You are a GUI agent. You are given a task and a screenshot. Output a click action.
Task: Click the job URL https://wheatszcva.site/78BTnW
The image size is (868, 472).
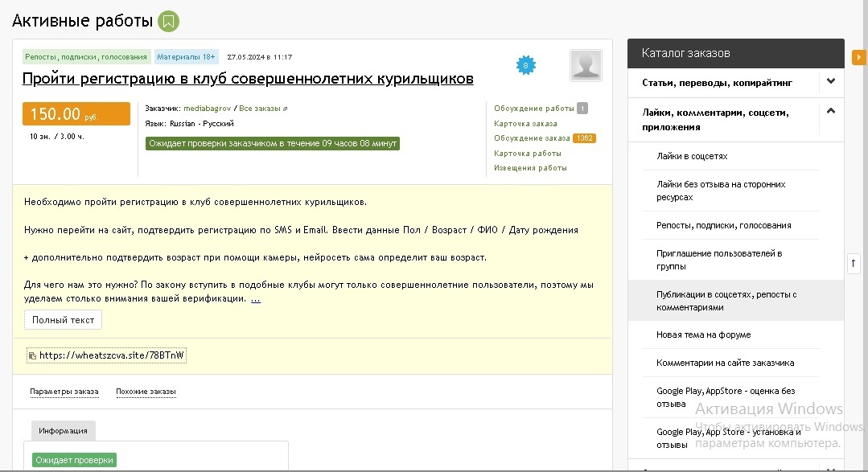[113, 355]
